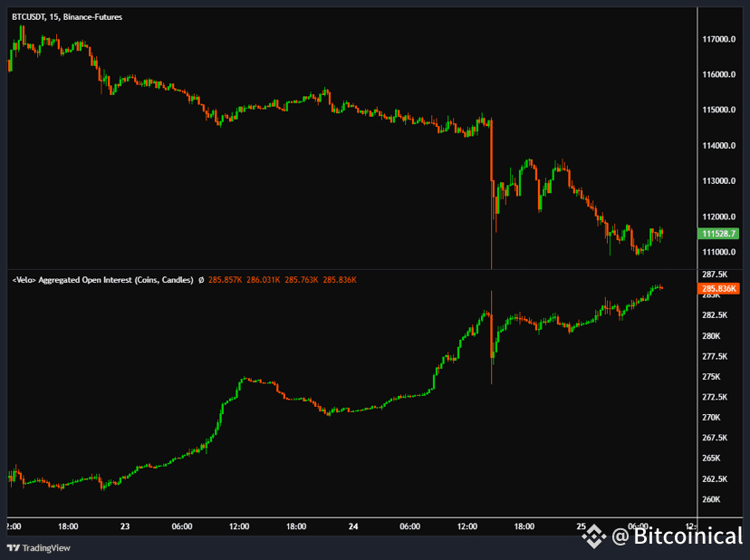Select the 116000.0 price axis label
This screenshot has width=750, height=560.
[719, 74]
